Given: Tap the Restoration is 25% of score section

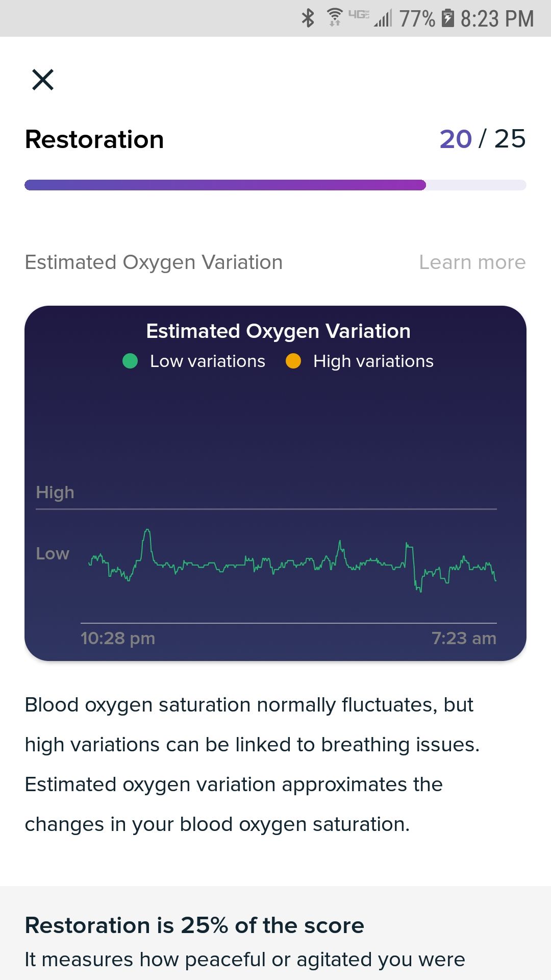Looking at the screenshot, I should click(x=194, y=925).
